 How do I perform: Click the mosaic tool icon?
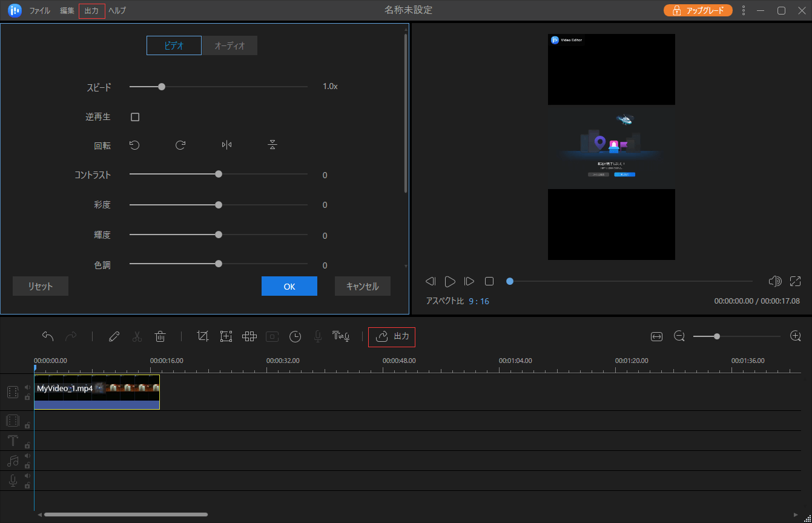tap(249, 336)
